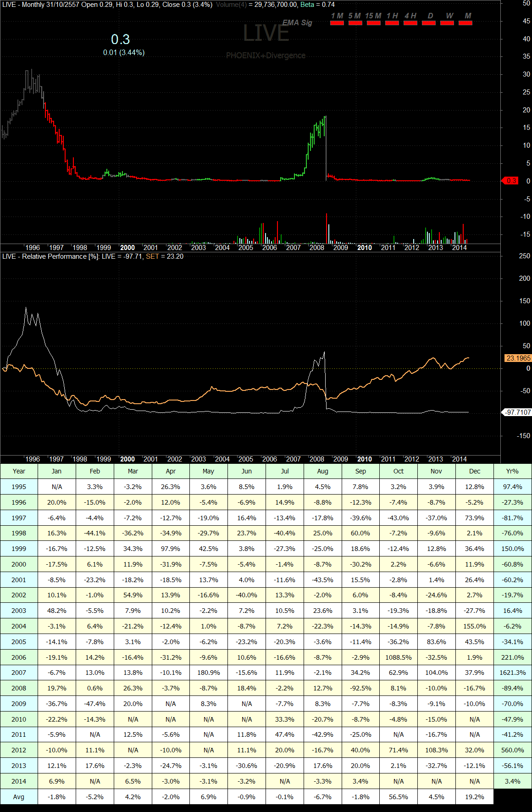Click the 47.4% cell for Jul 2011
Viewport: 532px width, 812px height.
tap(284, 734)
